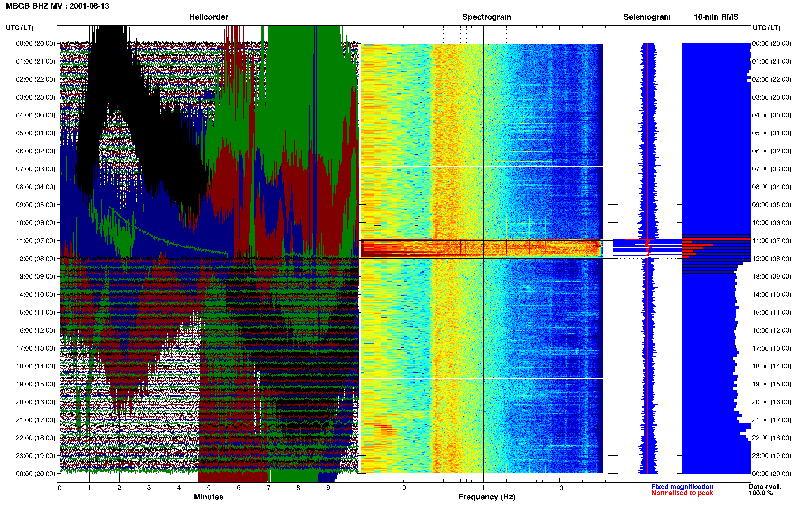Click the red 'Normalised to peak' legend text
The width and height of the screenshot is (812, 508).
(x=682, y=493)
